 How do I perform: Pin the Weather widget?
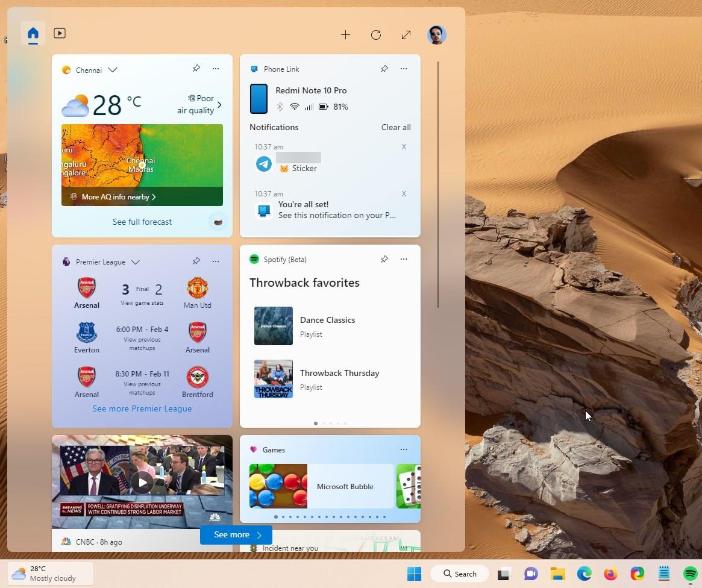coord(196,69)
